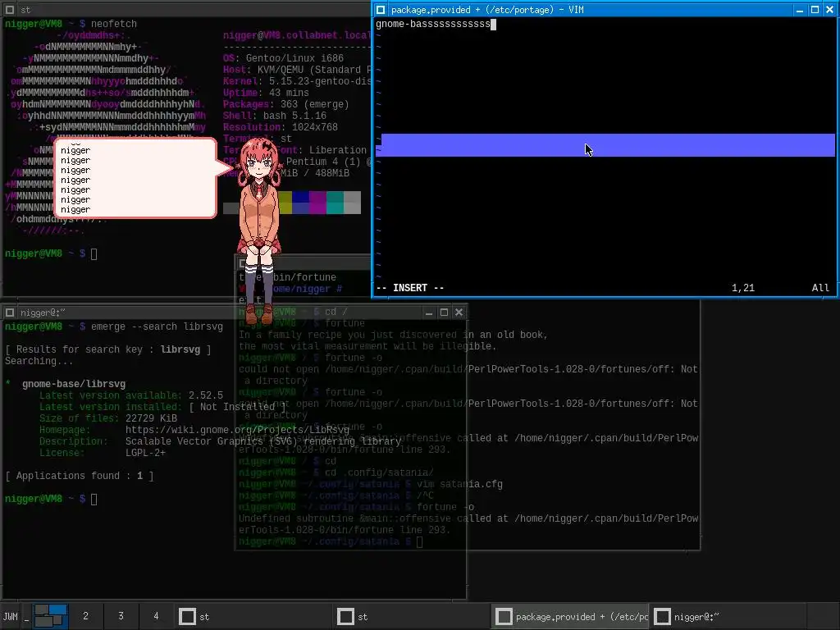Switch to virtual desktop 4
The image size is (840, 630).
pyautogui.click(x=156, y=616)
